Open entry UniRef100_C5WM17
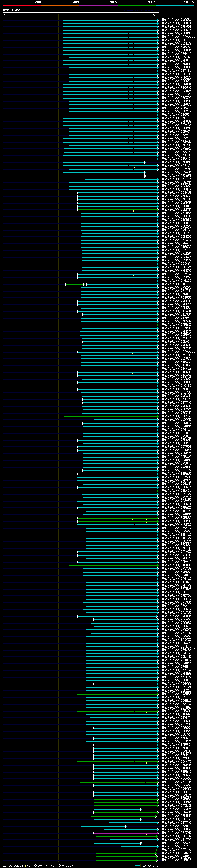Screen dimensions: 197x868 click(176, 423)
